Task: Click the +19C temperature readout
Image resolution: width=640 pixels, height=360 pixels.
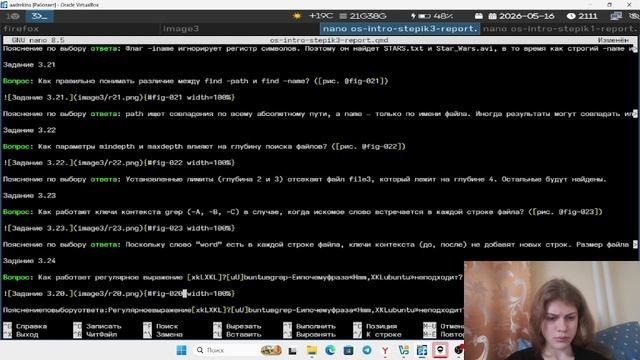Action: (321, 16)
